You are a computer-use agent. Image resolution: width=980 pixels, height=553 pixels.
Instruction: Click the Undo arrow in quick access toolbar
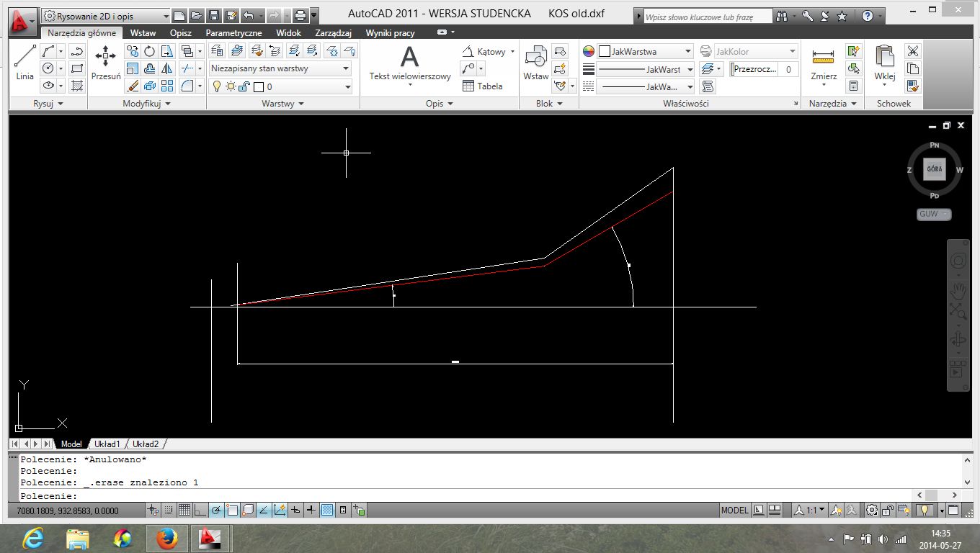[249, 15]
